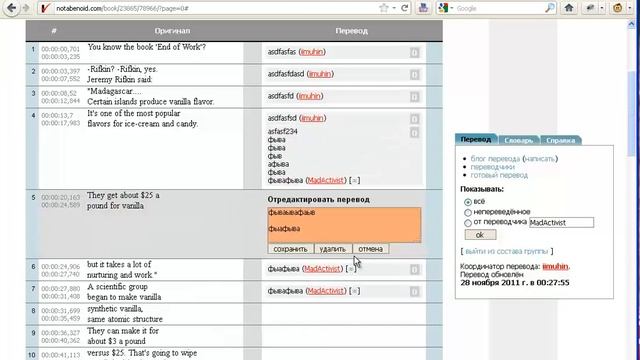Click the translator name field 'MadActivist'
Image resolution: width=640 pixels, height=360 pixels.
pyautogui.click(x=561, y=222)
